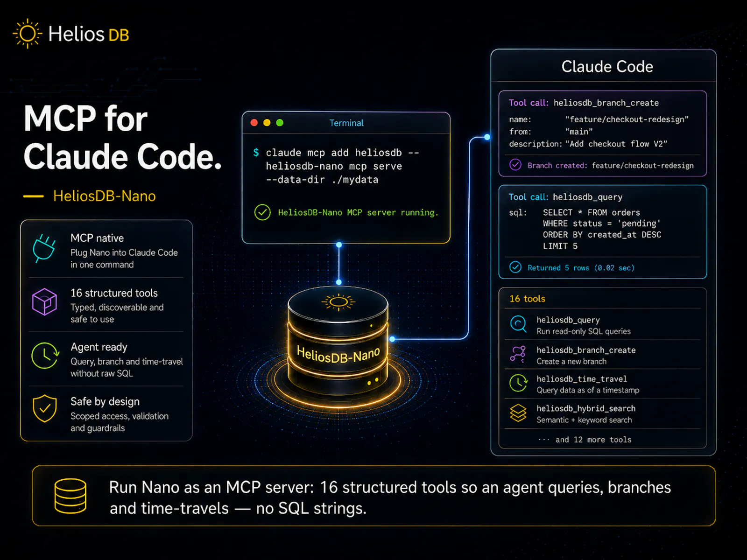Image resolution: width=747 pixels, height=560 pixels.
Task: Click the heliosdb_query tool name
Action: tap(568, 320)
